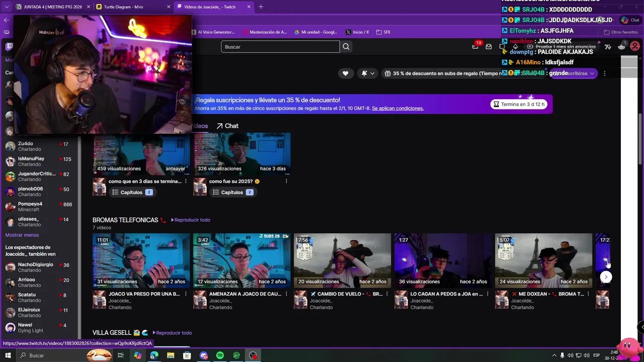Click the 'Termina en 3 d 12 h' badge
The height and width of the screenshot is (362, 644).
pyautogui.click(x=519, y=104)
